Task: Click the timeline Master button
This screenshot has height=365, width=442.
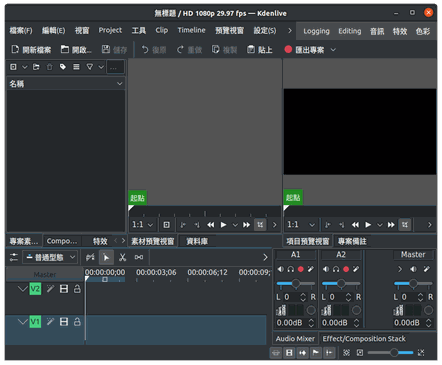Action: coord(45,275)
